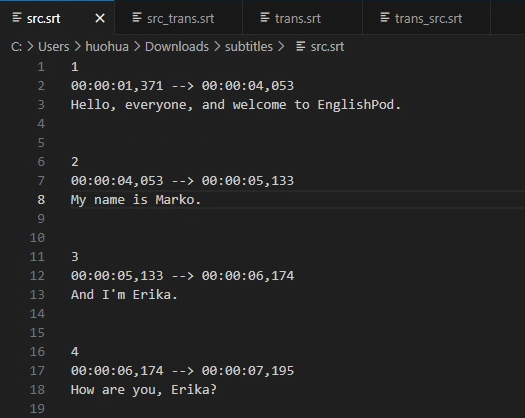Viewport: 525px width, 418px height.
Task: Click the file icon in breadcrumb
Action: (300, 46)
